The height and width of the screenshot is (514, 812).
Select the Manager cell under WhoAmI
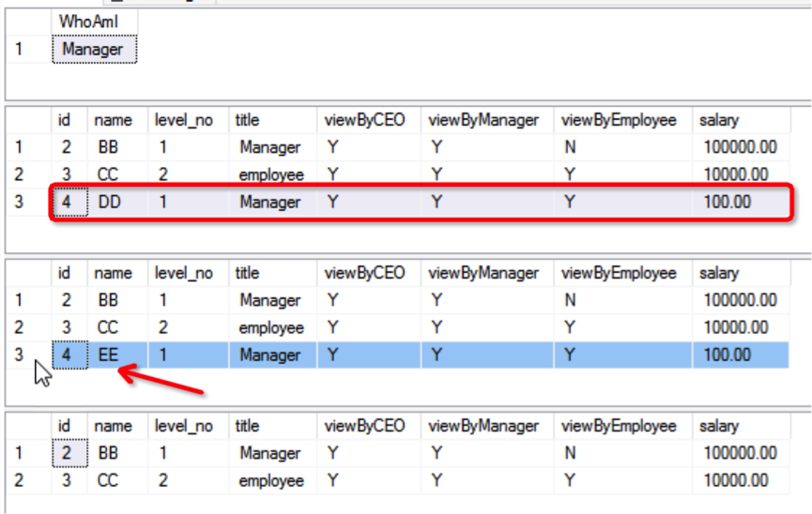pos(94,49)
